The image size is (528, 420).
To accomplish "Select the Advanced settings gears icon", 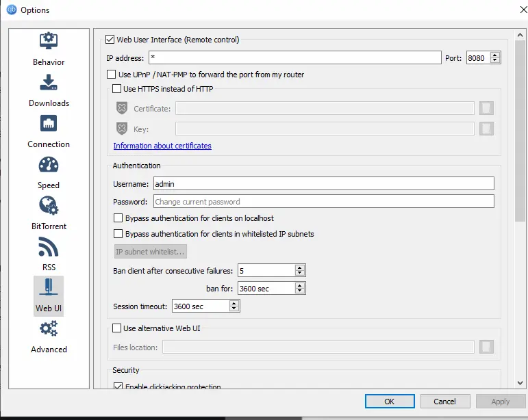I will click(x=49, y=329).
